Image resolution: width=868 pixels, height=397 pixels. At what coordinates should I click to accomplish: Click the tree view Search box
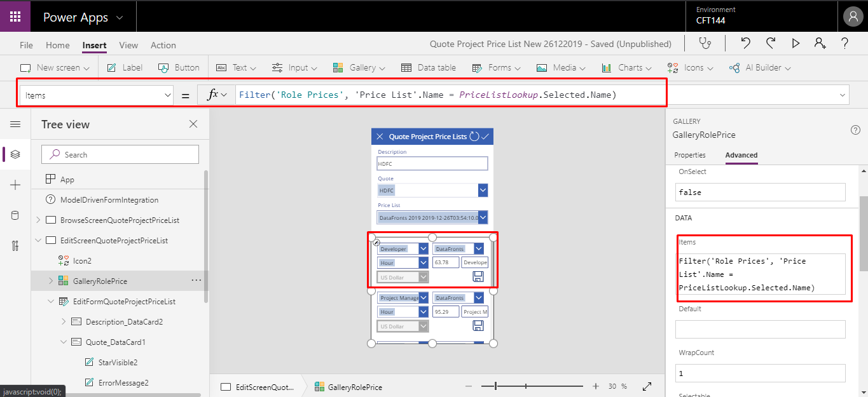point(120,154)
